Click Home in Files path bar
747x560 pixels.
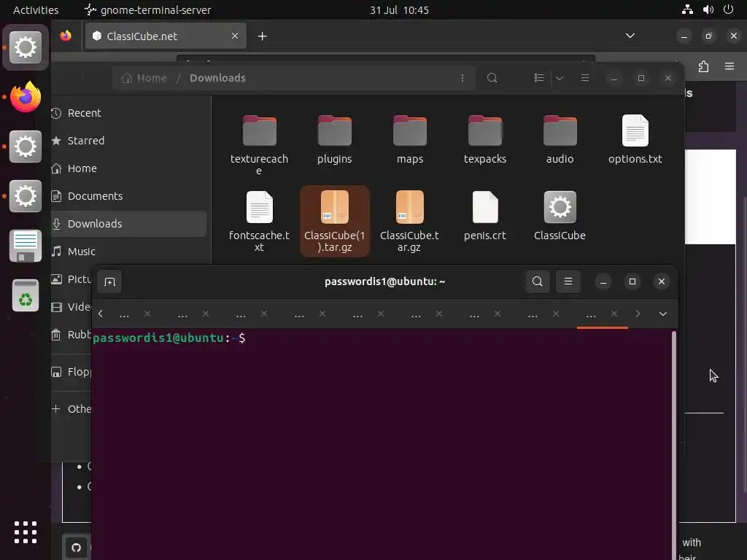click(x=144, y=78)
